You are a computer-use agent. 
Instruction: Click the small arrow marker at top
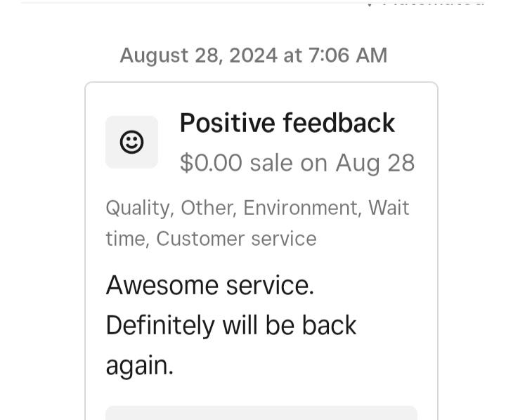(x=370, y=4)
